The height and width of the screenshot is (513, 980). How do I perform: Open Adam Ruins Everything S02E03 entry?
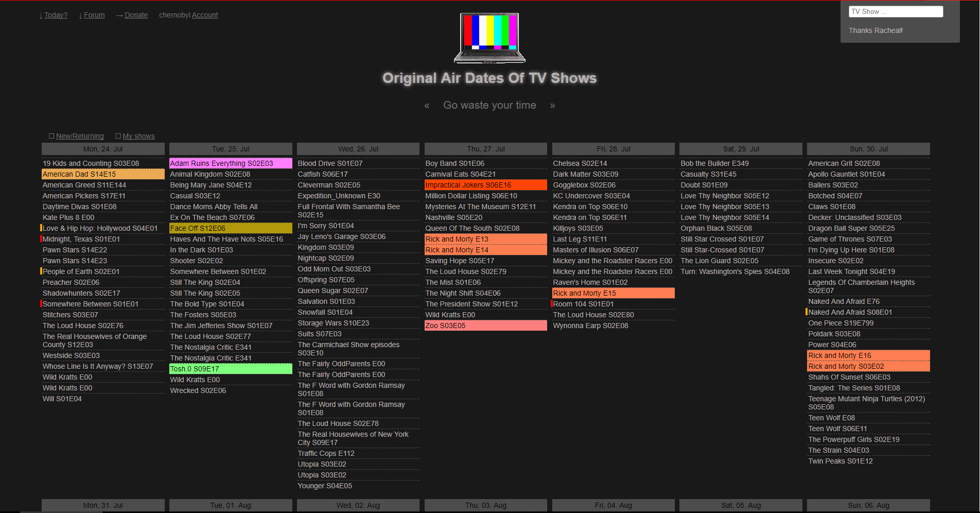pyautogui.click(x=231, y=163)
